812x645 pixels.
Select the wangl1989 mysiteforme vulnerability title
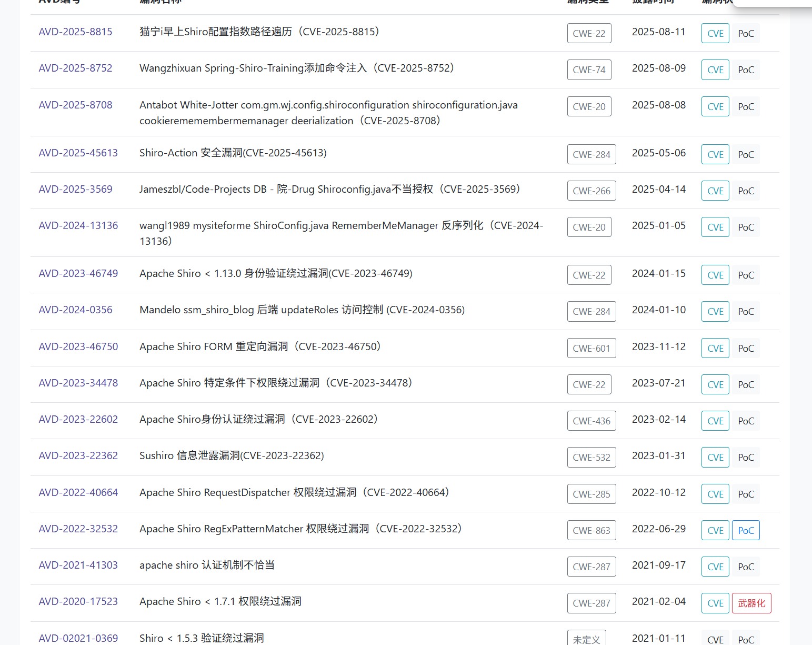[341, 233]
